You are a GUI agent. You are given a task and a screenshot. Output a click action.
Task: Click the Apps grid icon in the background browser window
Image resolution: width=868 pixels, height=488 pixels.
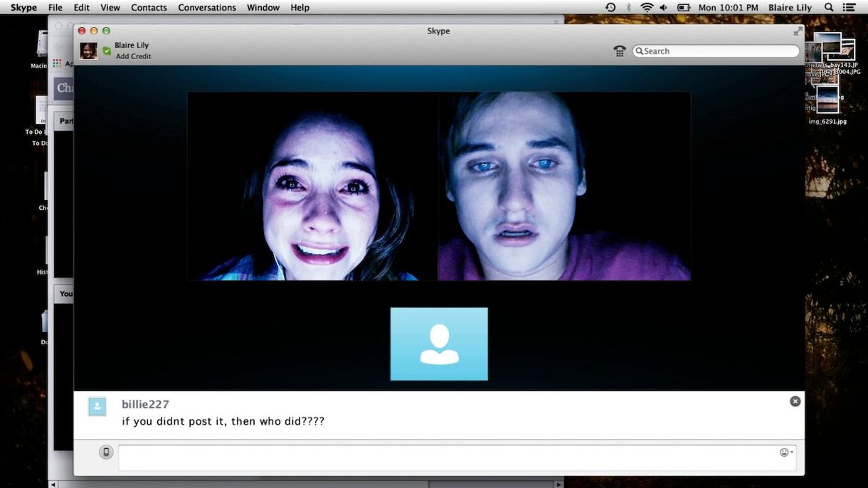pos(57,63)
